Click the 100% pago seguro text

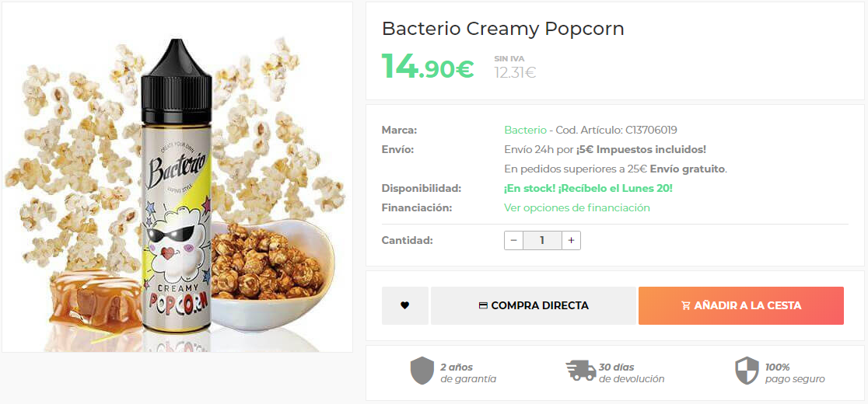coord(795,373)
